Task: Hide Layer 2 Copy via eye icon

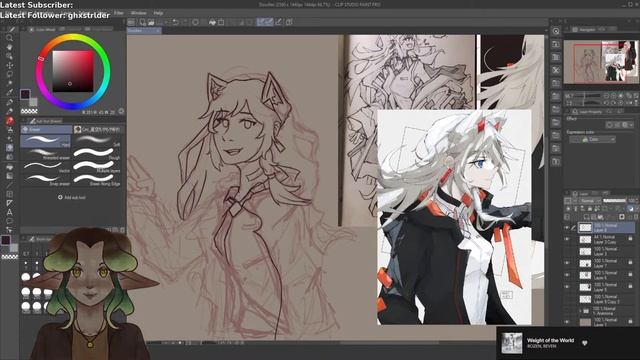Action: point(567,239)
